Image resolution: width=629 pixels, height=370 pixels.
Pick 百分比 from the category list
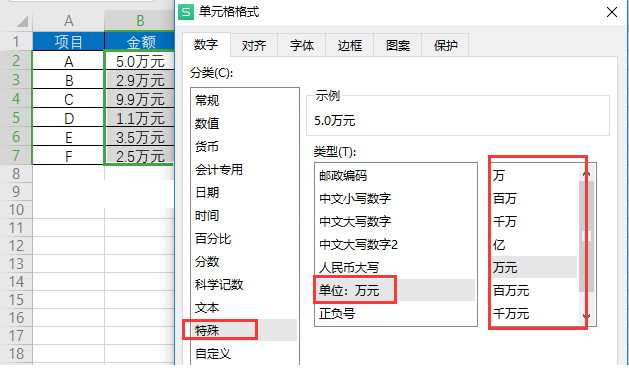pyautogui.click(x=245, y=238)
